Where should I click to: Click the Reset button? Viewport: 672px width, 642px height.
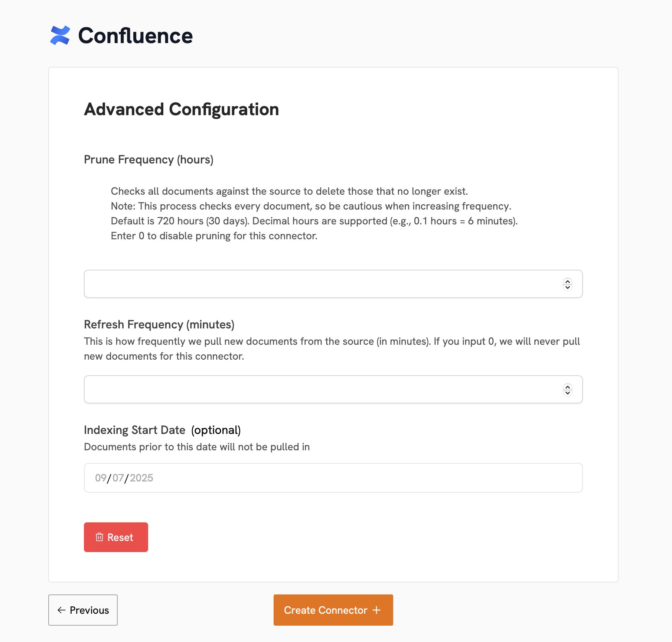[x=116, y=537]
